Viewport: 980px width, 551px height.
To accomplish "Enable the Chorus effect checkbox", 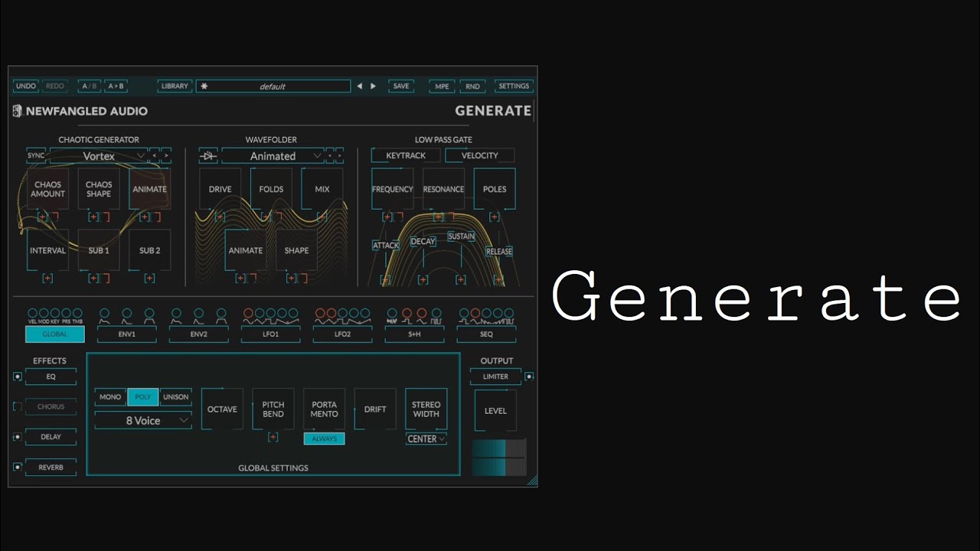I will click(x=18, y=406).
